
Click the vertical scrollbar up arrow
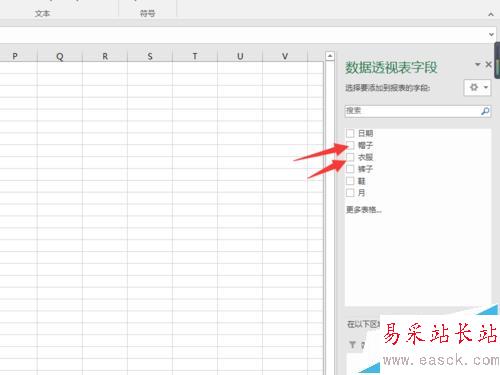[330, 56]
